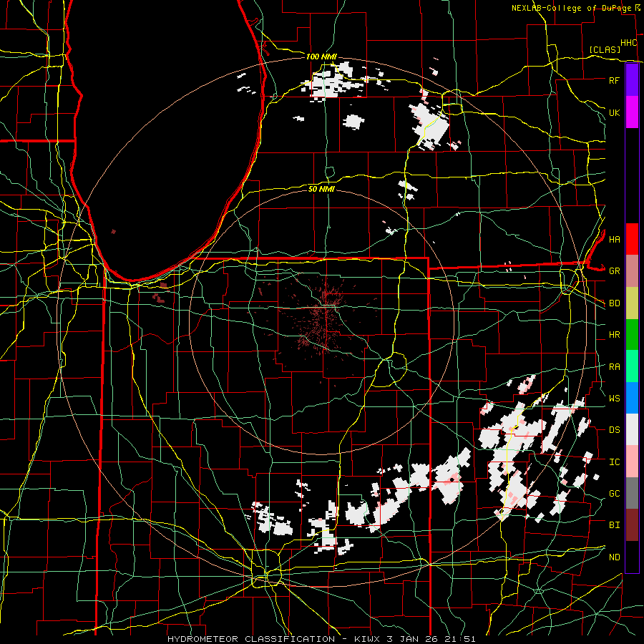
Task: Click the brown BI legend swatch
Action: point(632,525)
